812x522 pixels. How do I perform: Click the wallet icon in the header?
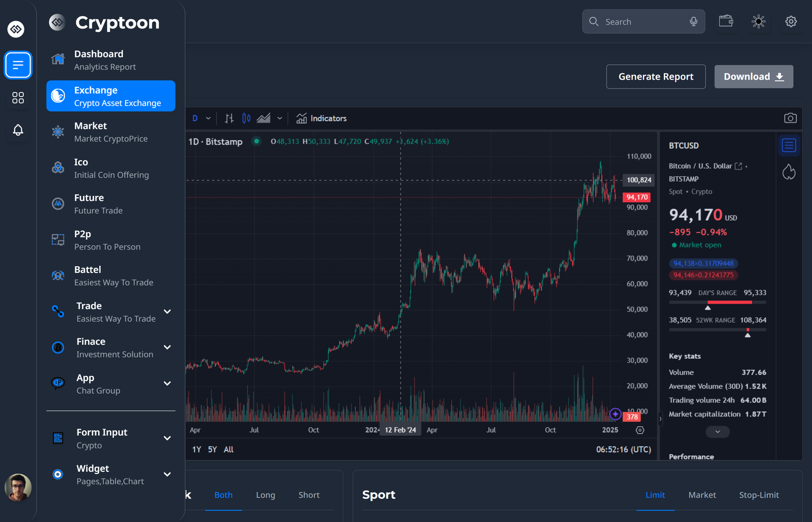(x=726, y=21)
